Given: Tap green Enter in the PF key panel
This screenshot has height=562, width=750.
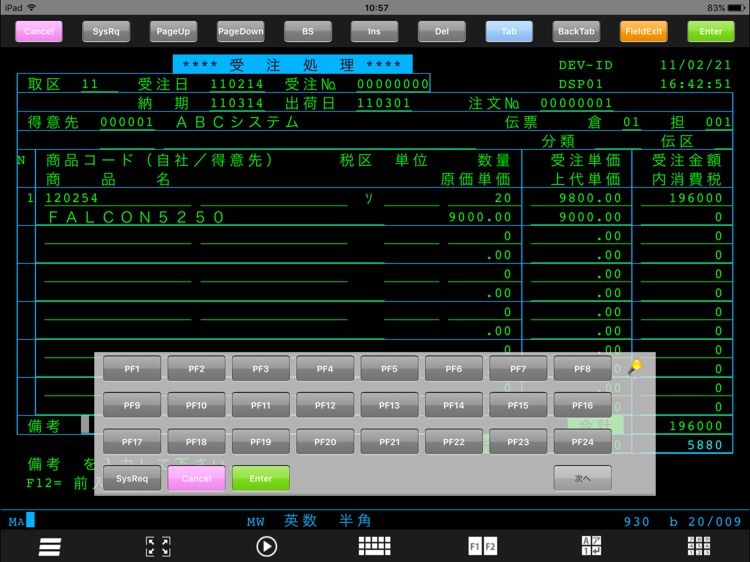Looking at the screenshot, I should 261,478.
